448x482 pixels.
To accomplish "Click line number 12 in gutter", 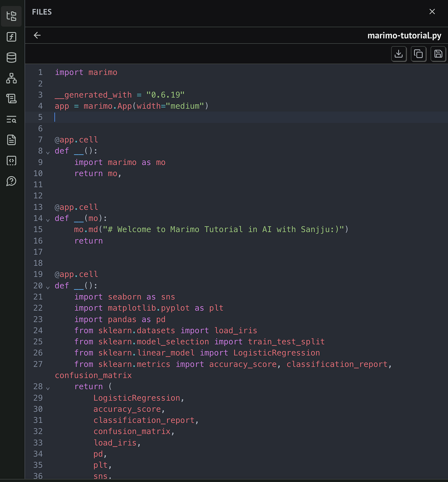I will [38, 196].
